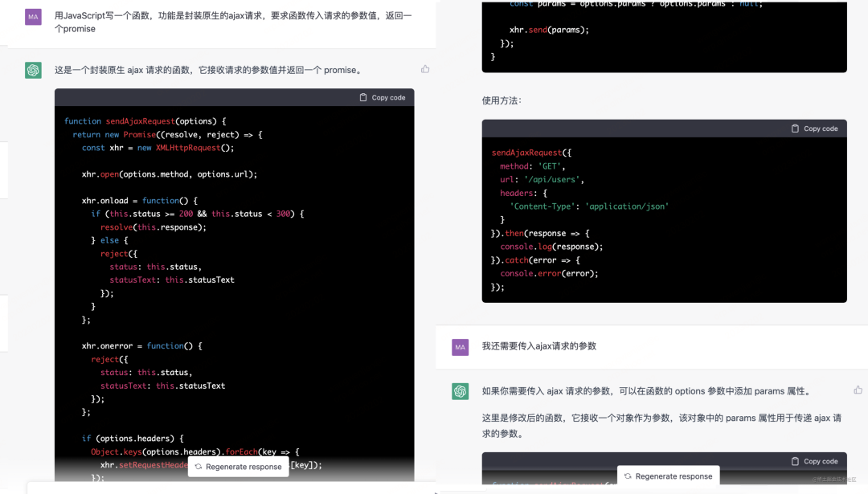Click the reply starting '这是一个封装原生 ajax'
This screenshot has height=494, width=868.
(x=209, y=70)
